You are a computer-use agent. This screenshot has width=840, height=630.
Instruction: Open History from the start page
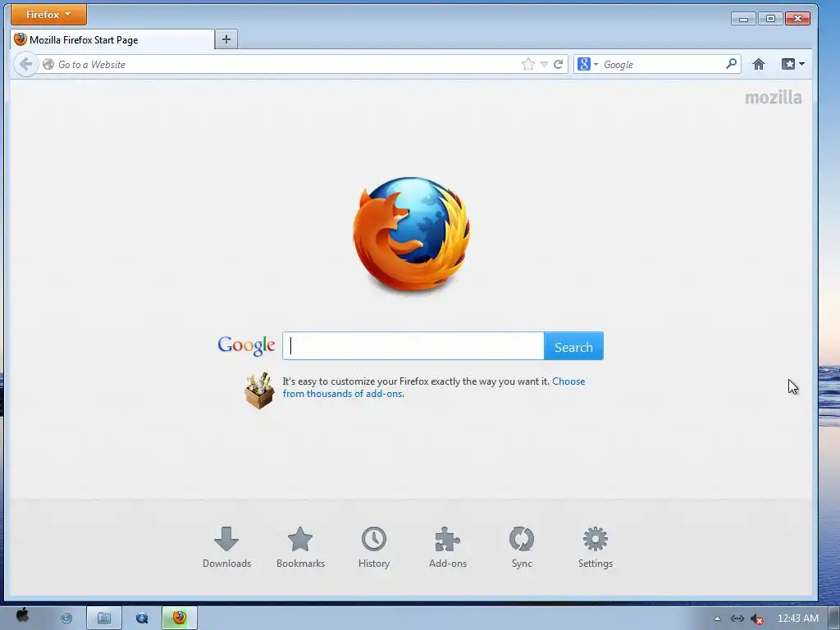coord(374,547)
